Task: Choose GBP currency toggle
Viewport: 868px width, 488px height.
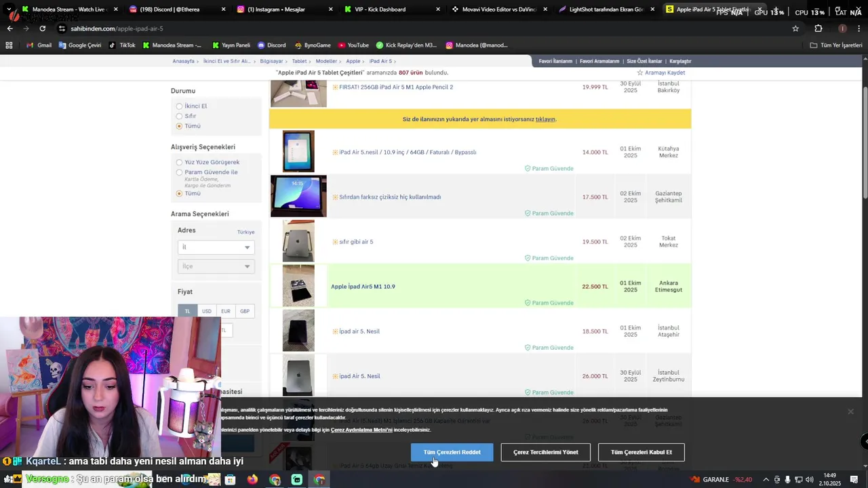Action: point(245,311)
